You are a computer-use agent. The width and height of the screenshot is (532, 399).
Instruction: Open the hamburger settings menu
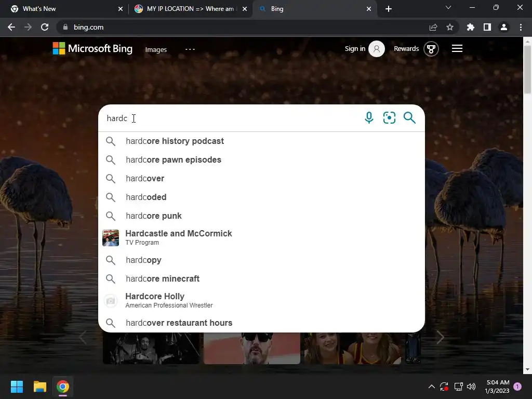[x=457, y=48]
